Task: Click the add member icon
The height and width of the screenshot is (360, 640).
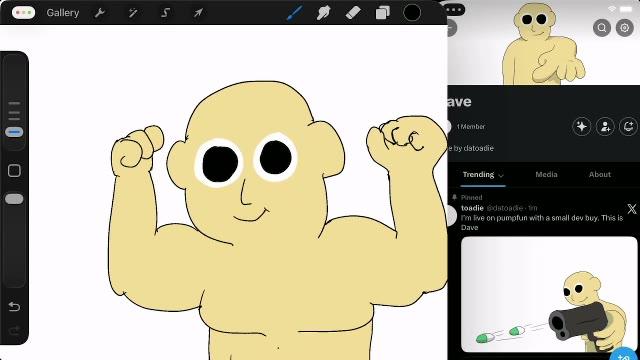Action: coord(605,127)
